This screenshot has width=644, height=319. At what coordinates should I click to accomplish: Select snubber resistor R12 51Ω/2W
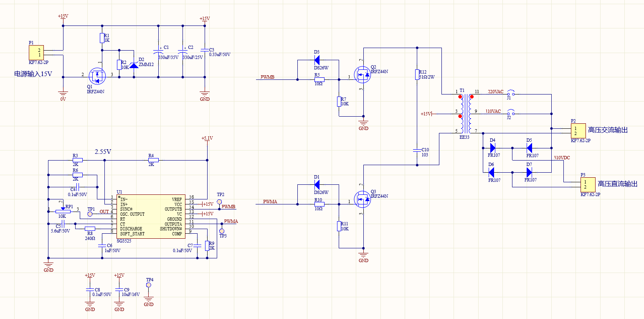416,74
